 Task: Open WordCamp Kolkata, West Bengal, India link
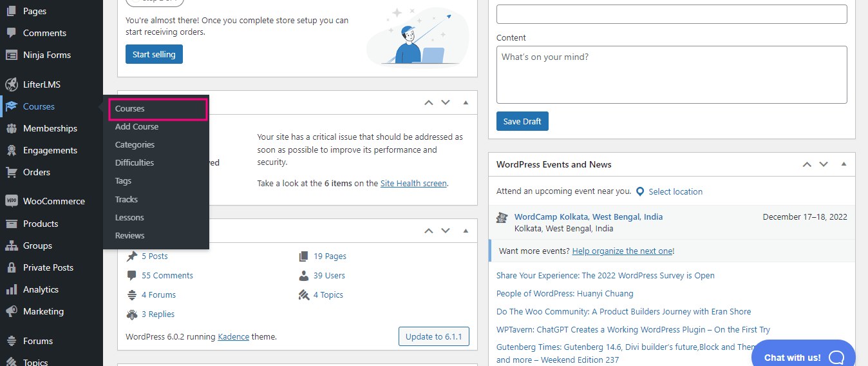[x=589, y=217]
